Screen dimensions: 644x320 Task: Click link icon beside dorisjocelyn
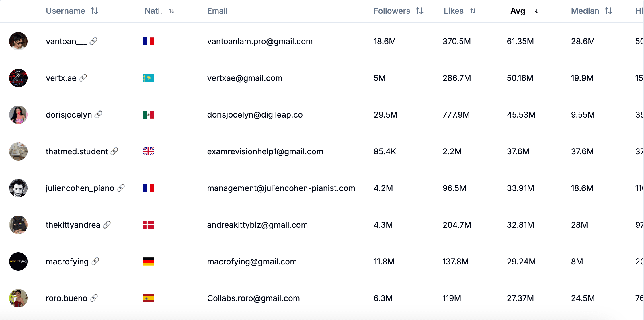tap(98, 115)
